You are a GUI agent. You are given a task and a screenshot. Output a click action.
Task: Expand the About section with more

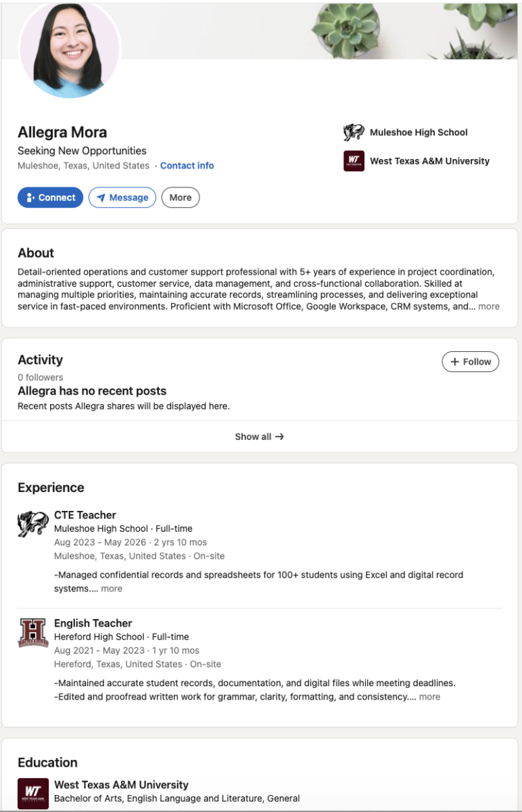point(489,307)
